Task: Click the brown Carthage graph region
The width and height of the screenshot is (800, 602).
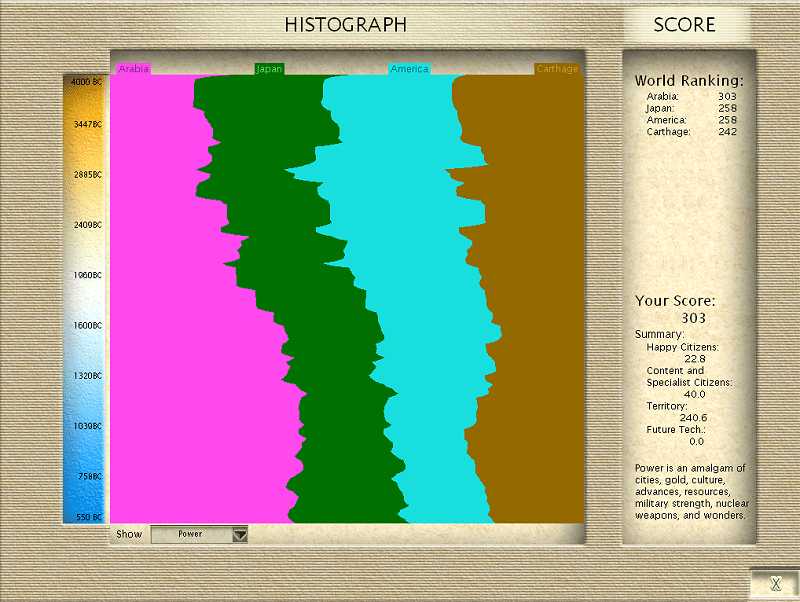Action: click(x=536, y=306)
